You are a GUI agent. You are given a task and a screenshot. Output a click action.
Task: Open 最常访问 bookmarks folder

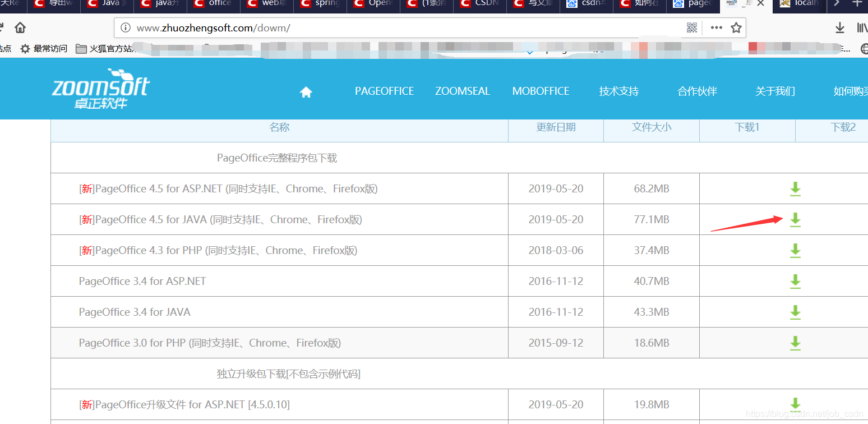tap(44, 49)
